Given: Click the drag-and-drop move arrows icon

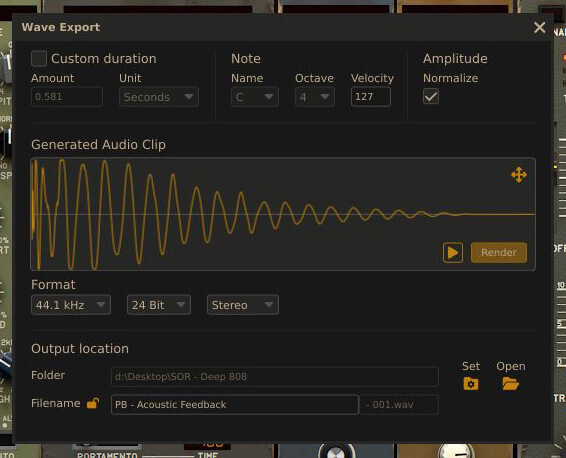Looking at the screenshot, I should 519,175.
